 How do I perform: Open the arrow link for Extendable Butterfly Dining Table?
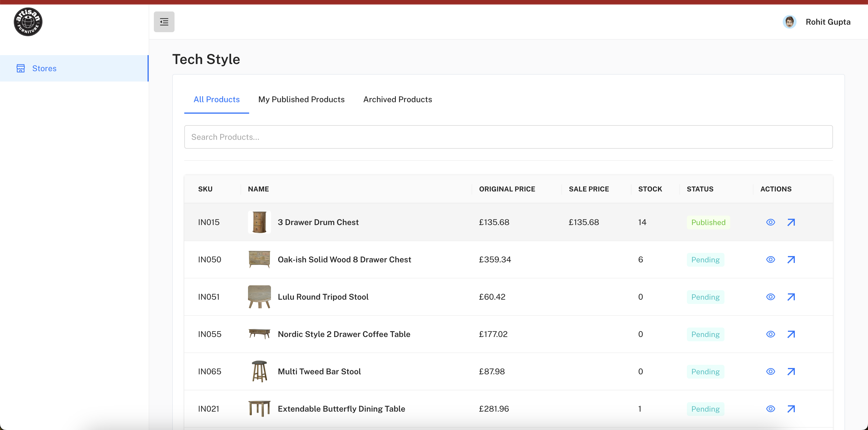pyautogui.click(x=791, y=409)
